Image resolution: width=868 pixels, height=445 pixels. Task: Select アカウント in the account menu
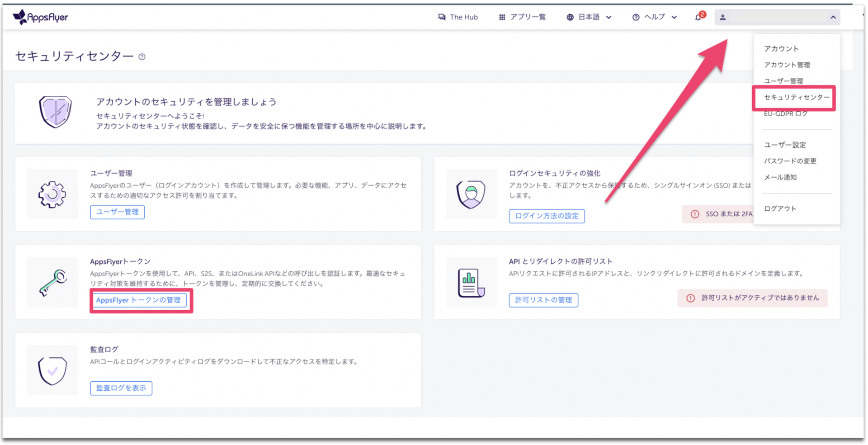(x=781, y=48)
